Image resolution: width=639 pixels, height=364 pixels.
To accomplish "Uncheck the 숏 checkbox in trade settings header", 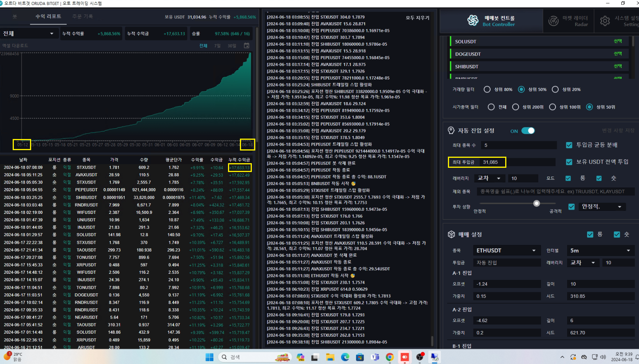I will (617, 235).
